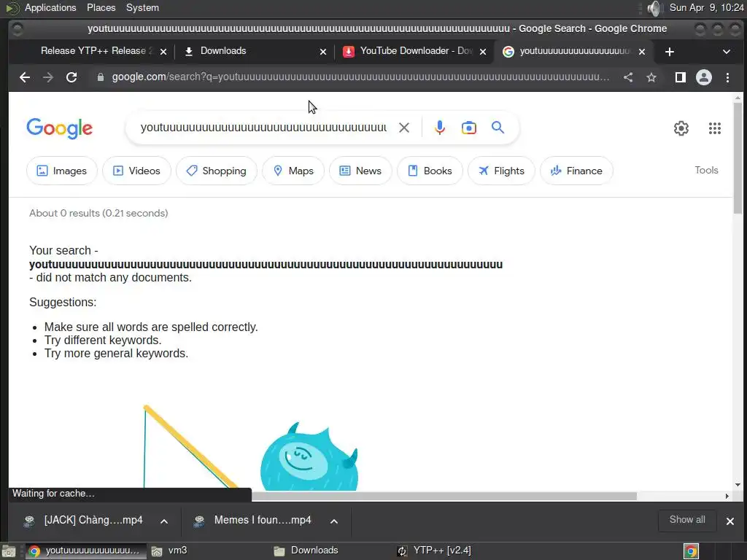The height and width of the screenshot is (560, 747).
Task: Clear the Google search box text
Action: [404, 128]
